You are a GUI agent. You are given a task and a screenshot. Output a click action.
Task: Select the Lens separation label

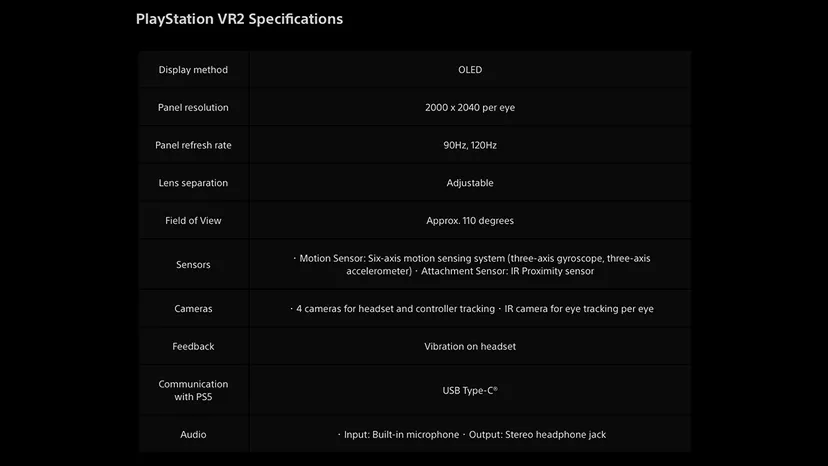coord(193,183)
